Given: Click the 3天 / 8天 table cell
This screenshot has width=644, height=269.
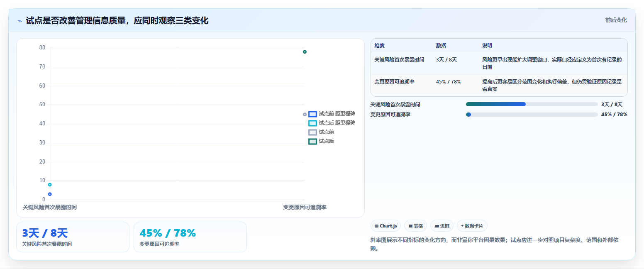Looking at the screenshot, I should point(446,59).
